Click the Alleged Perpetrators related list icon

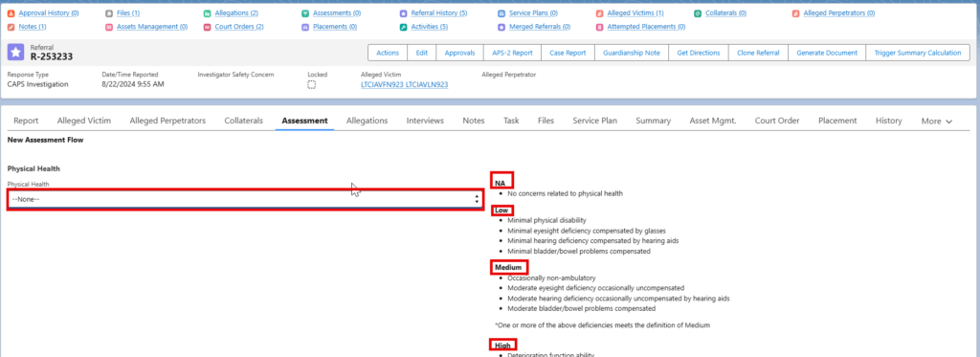click(795, 13)
